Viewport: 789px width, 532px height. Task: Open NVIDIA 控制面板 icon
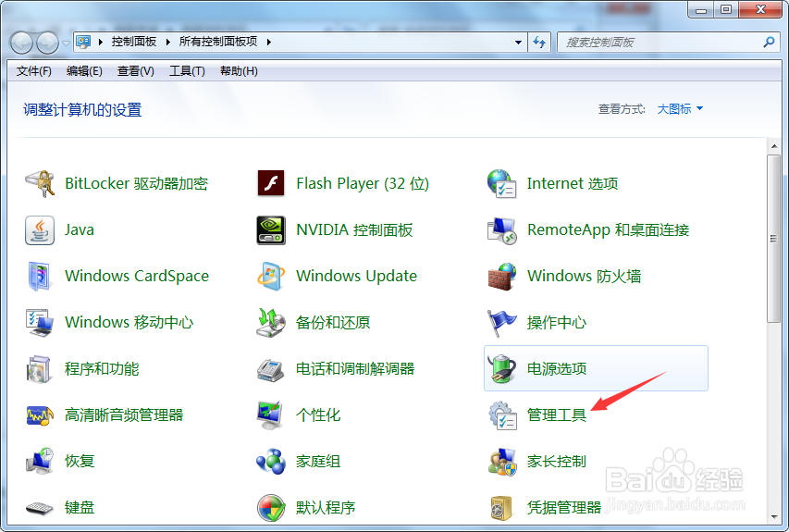pyautogui.click(x=271, y=230)
